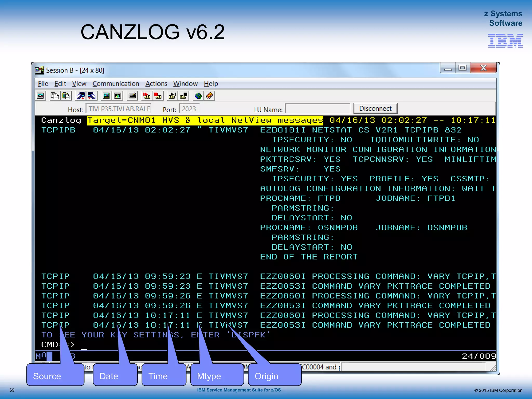Click the Quit Macro playback icon
Viewport: 532px width, 399px height.
[x=184, y=96]
